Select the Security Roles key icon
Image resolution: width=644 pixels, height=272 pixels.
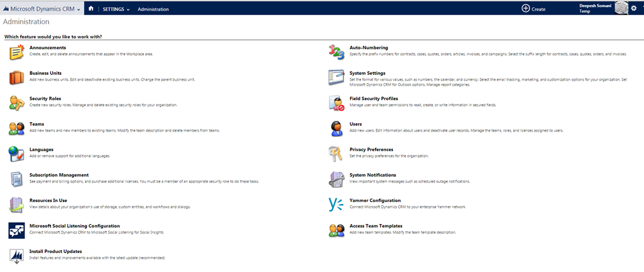(x=17, y=103)
